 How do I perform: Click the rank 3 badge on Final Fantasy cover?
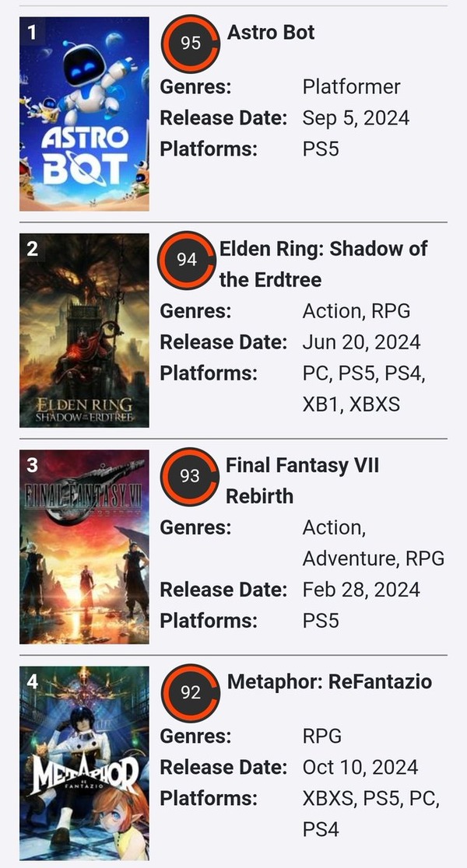(32, 465)
